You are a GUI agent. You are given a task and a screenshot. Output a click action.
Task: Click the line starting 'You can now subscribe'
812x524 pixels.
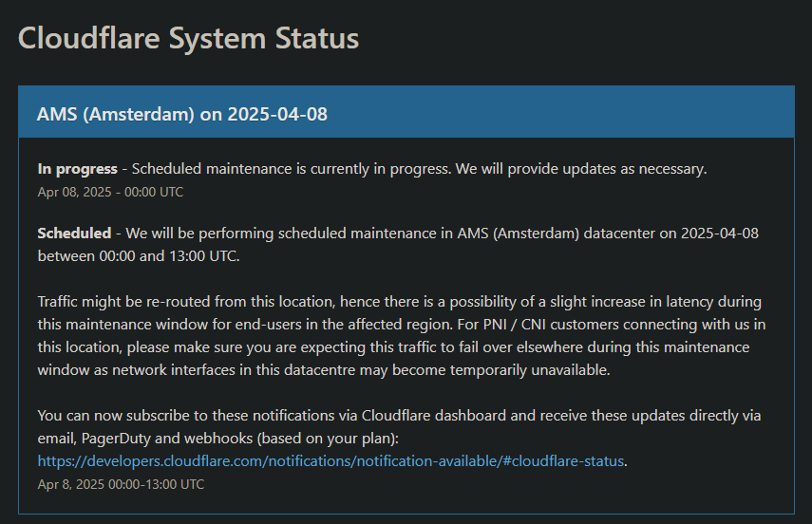(399, 415)
